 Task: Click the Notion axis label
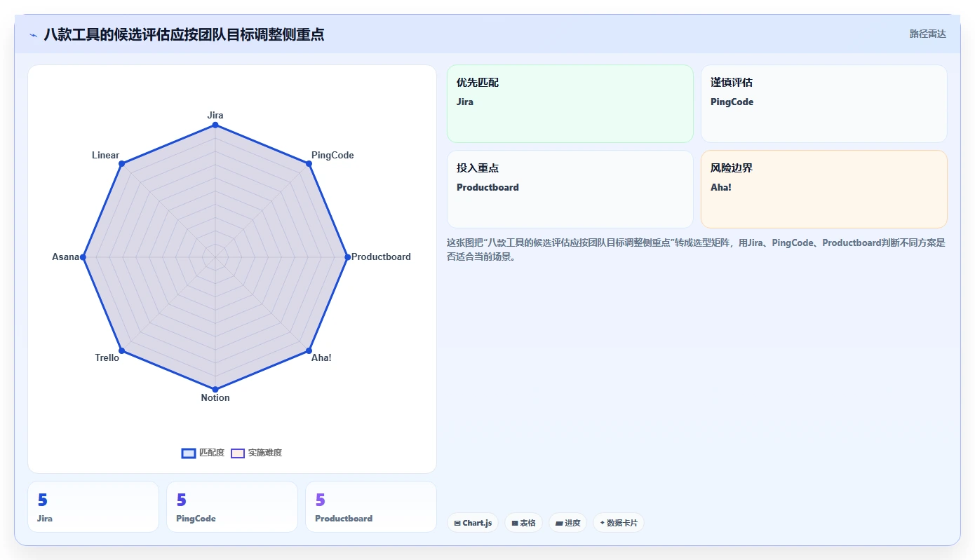pos(215,397)
